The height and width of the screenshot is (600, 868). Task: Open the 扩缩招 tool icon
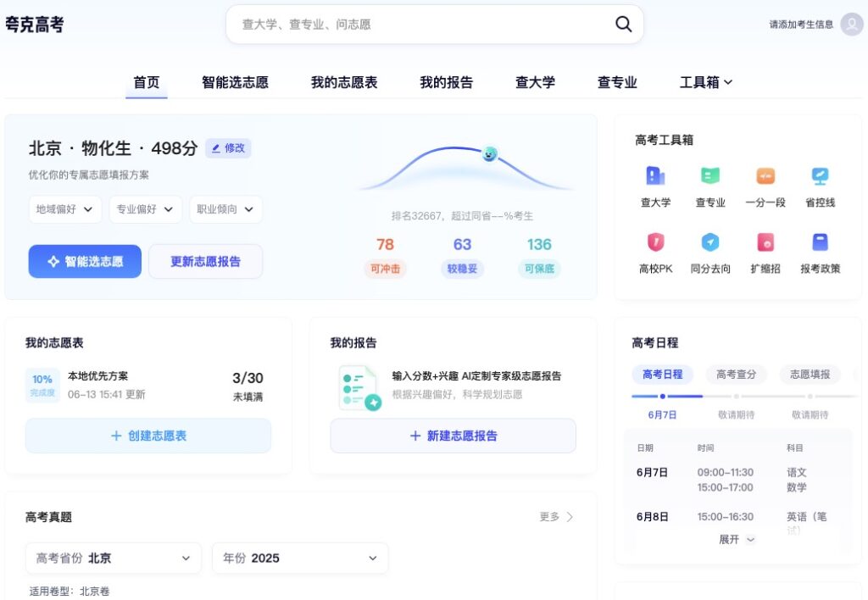coord(765,253)
